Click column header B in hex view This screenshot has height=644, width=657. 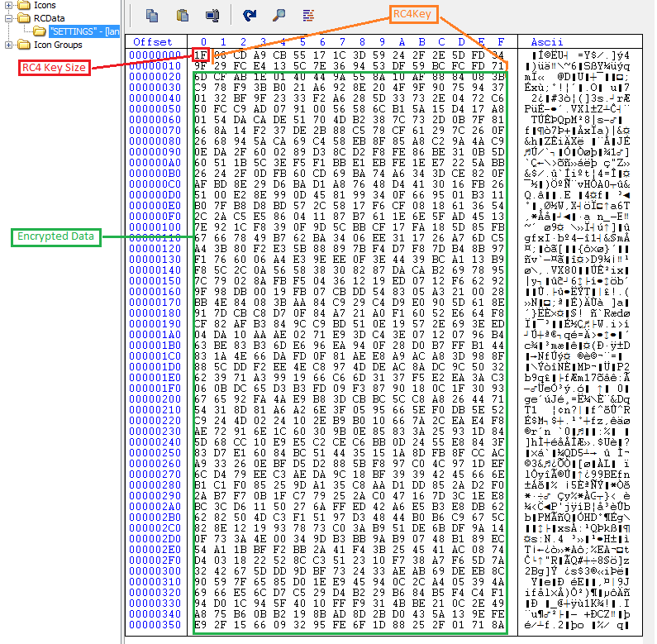(x=421, y=42)
